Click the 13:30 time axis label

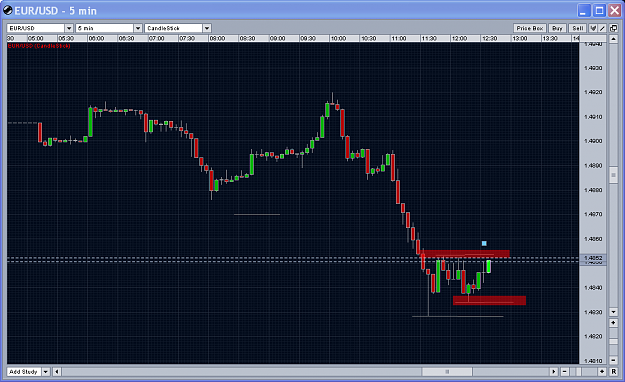[x=550, y=39]
